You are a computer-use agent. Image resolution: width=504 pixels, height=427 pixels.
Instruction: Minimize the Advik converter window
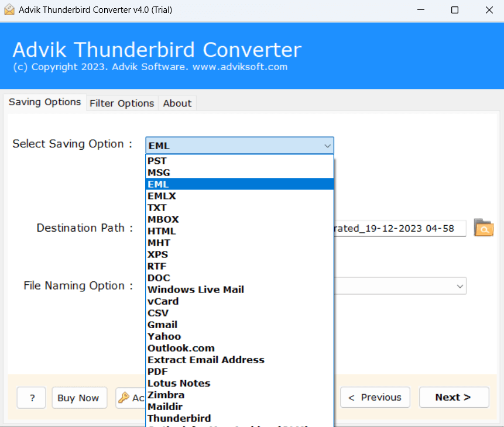421,10
